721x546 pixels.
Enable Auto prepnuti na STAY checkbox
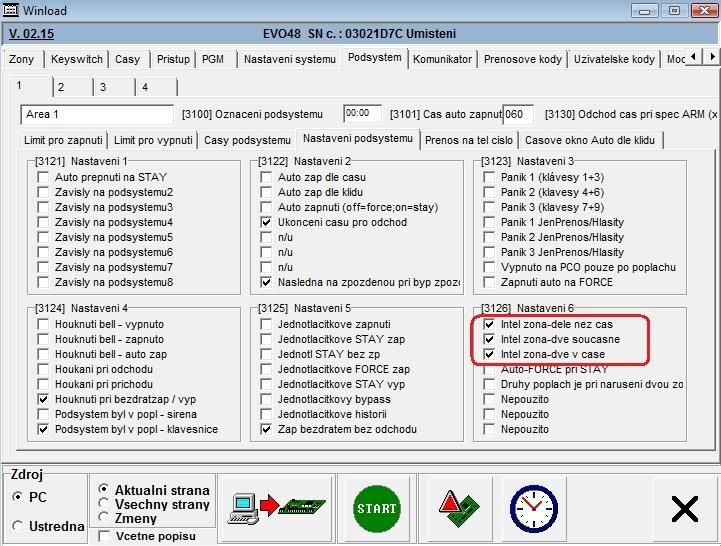(x=43, y=178)
